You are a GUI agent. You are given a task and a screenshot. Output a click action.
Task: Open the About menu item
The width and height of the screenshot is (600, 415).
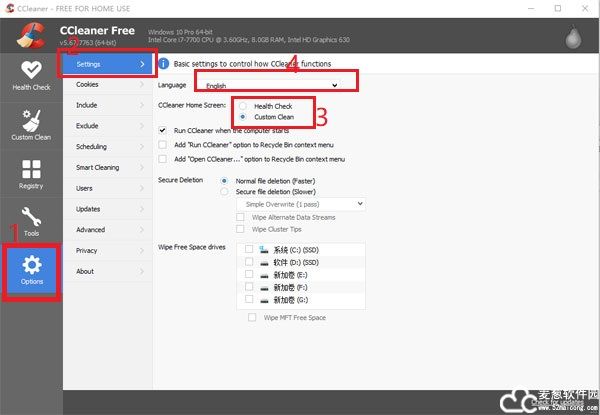click(x=108, y=271)
